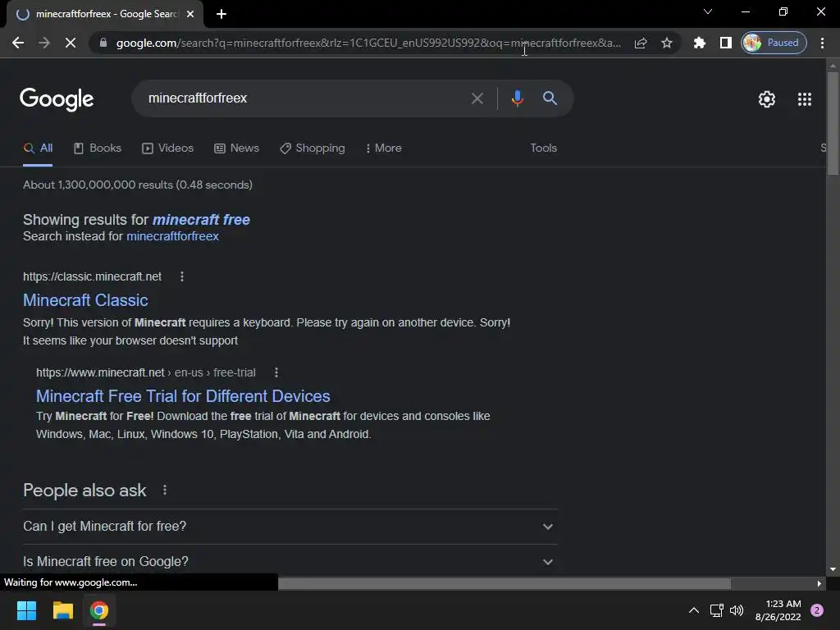The height and width of the screenshot is (630, 840).
Task: Toggle the Chrome side panel icon
Action: (x=725, y=43)
